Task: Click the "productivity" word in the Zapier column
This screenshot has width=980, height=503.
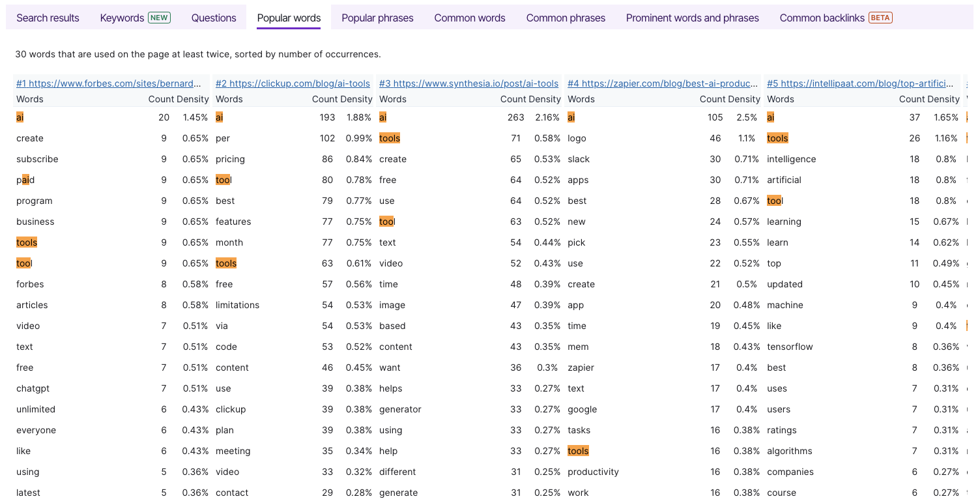Action: pos(593,472)
